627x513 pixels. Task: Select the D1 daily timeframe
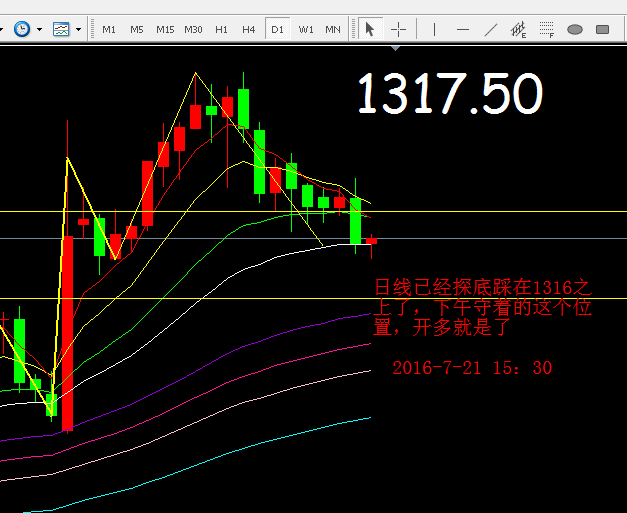[x=277, y=30]
